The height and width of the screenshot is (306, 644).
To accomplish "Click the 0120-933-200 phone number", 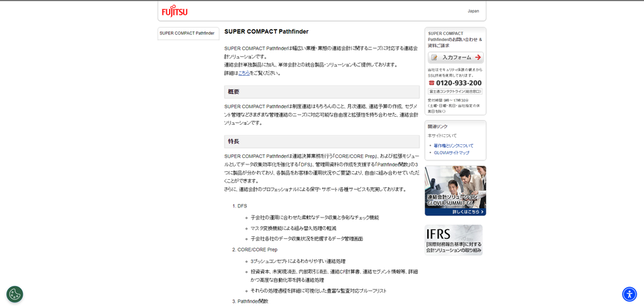I will point(459,83).
